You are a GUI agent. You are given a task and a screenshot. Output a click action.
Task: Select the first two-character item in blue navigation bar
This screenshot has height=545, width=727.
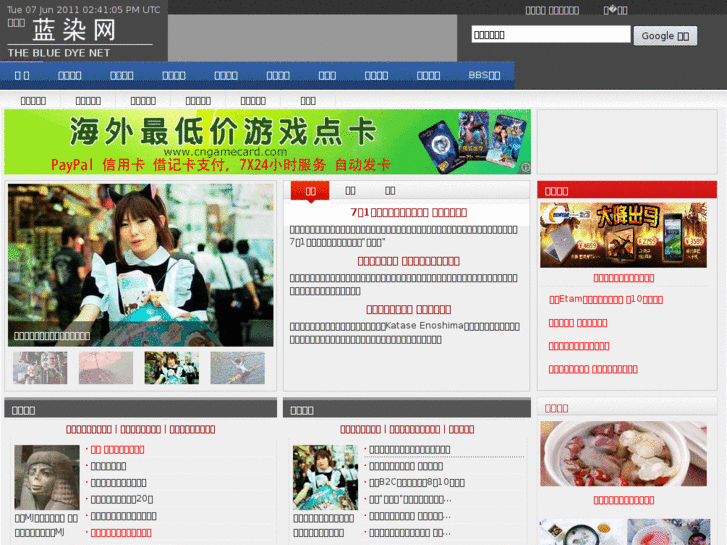22,75
